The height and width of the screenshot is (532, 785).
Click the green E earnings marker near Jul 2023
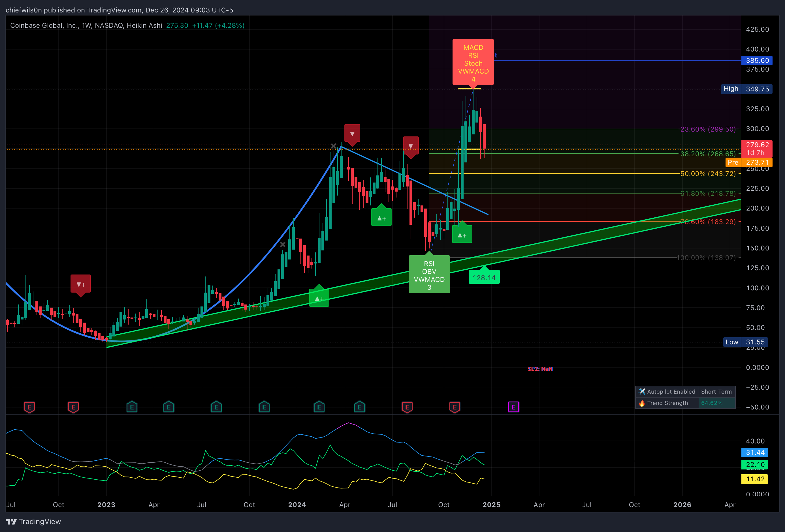(x=216, y=407)
